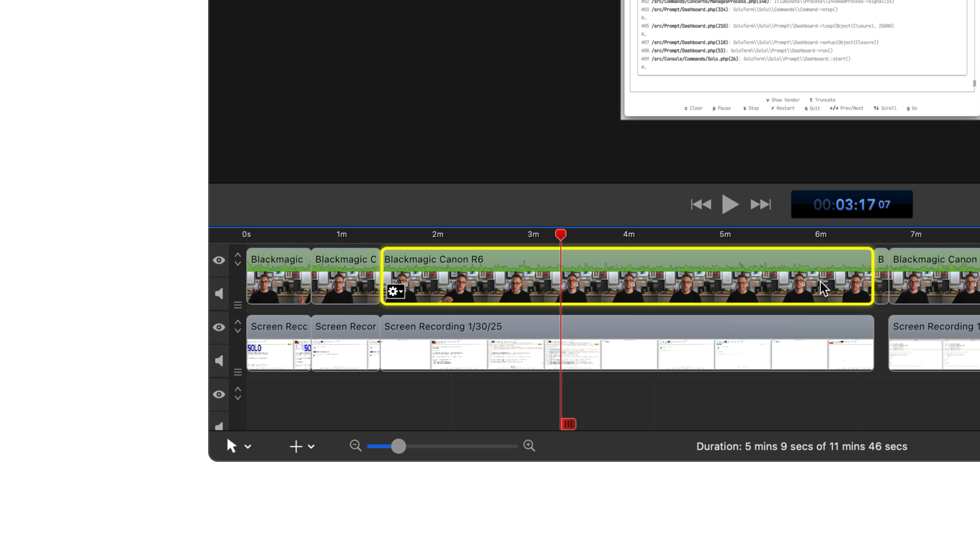Mute the Screen Recording track speaker
This screenshot has width=980, height=551.
pos(219,361)
